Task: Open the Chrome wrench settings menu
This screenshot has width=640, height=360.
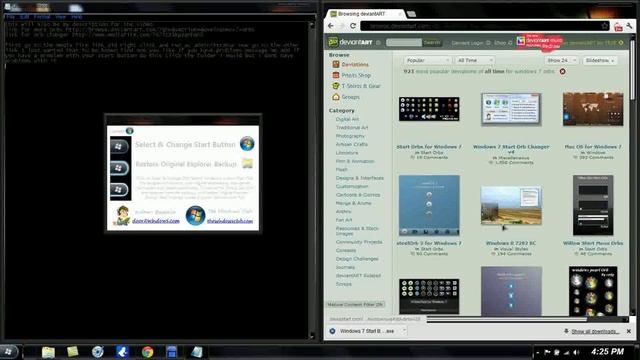Action: pyautogui.click(x=629, y=27)
